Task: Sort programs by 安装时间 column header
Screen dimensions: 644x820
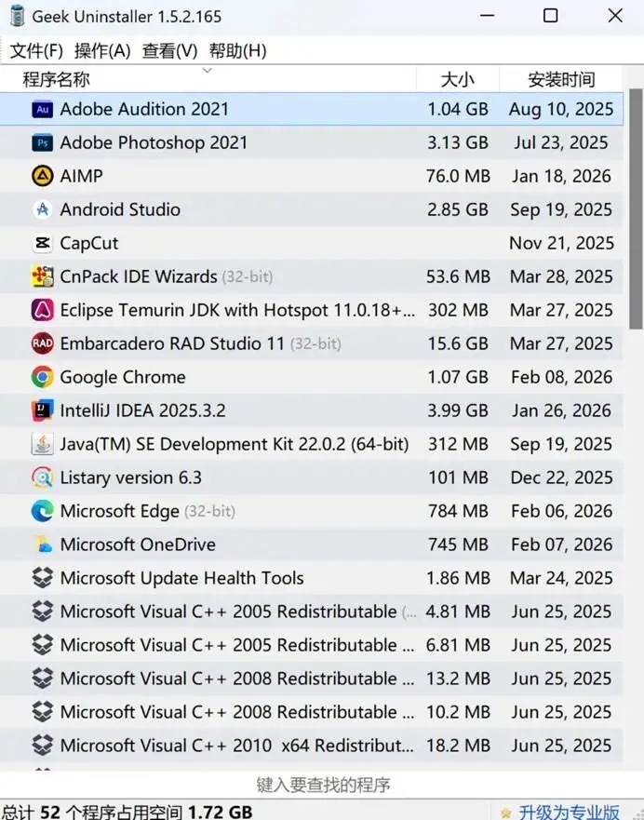Action: (560, 80)
